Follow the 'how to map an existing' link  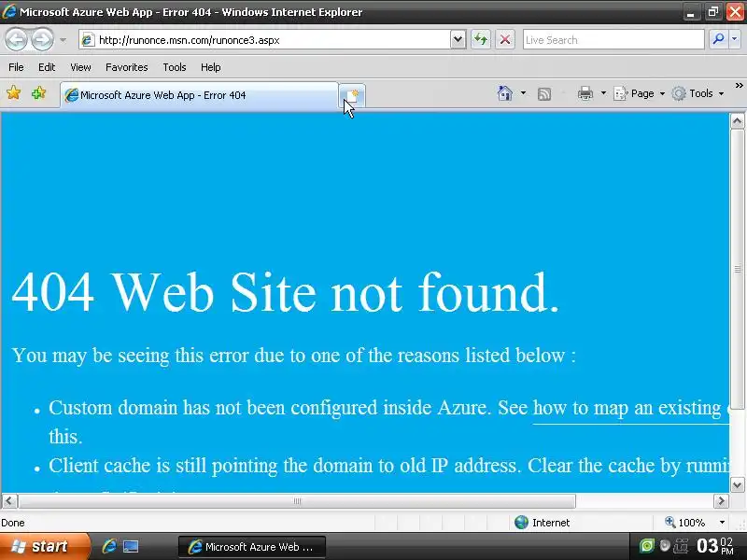click(x=630, y=408)
